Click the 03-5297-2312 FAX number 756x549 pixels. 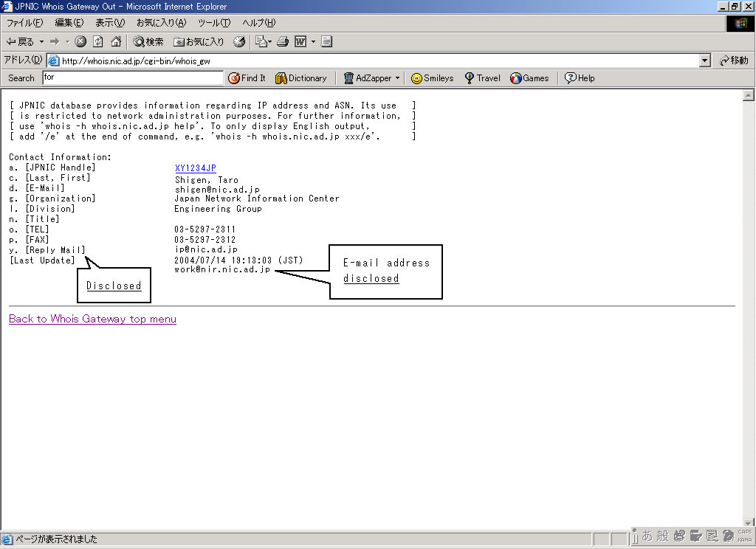(x=205, y=240)
